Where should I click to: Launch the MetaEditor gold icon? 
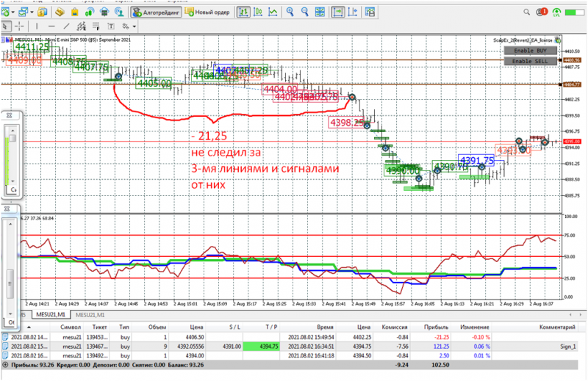pos(60,12)
